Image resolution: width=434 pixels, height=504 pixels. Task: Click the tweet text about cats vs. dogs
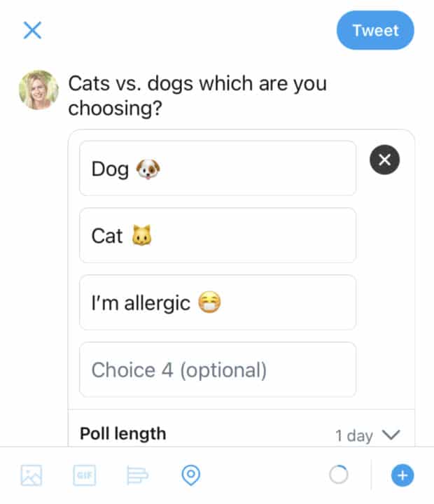(197, 97)
